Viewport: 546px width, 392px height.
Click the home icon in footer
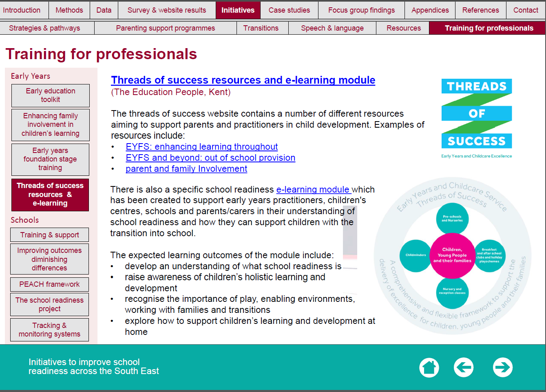click(429, 368)
